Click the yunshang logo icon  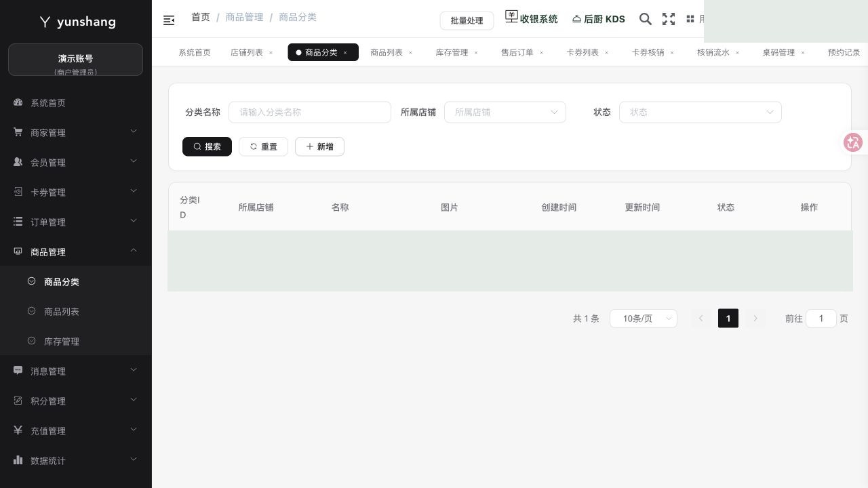[x=45, y=22]
